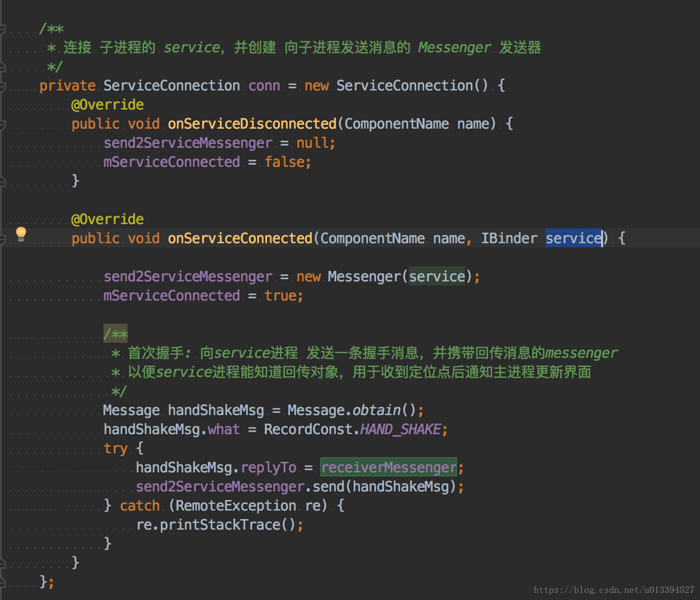Click the 'RecordConst' class name

(308, 429)
